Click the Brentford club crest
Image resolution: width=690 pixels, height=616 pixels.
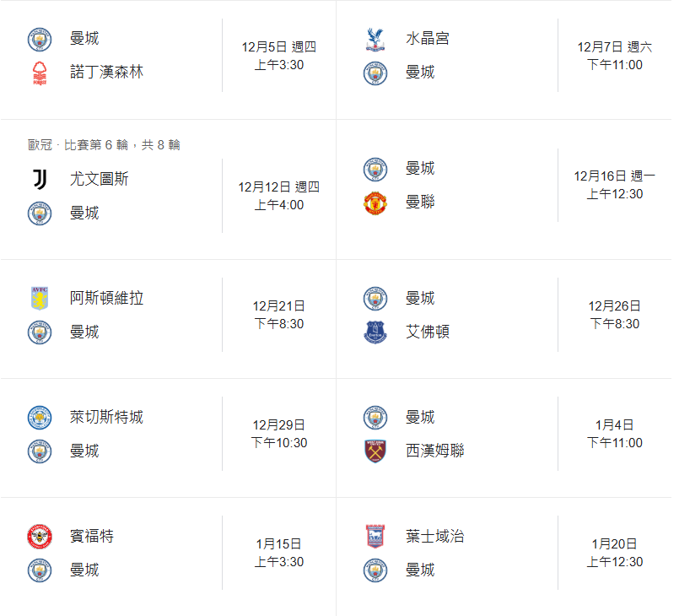tap(39, 537)
